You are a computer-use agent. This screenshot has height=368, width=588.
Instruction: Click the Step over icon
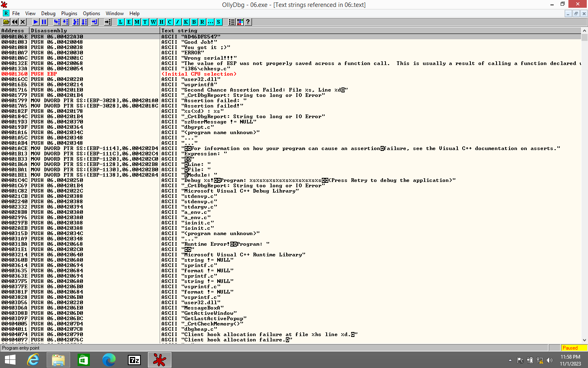tap(65, 22)
